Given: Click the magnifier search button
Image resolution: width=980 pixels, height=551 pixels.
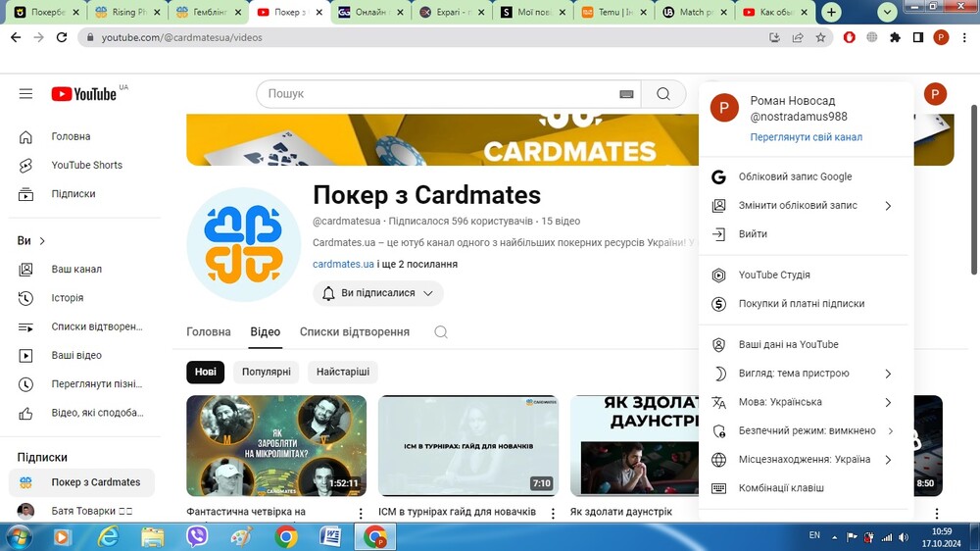Looking at the screenshot, I should point(663,94).
